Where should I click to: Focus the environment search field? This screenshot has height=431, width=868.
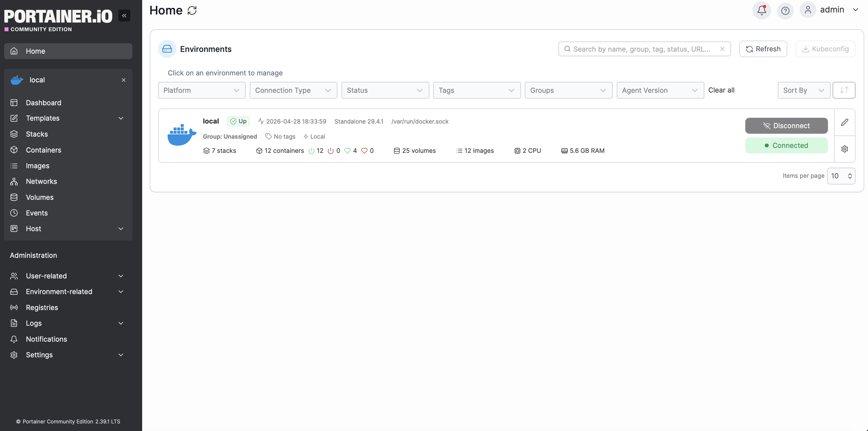(644, 49)
